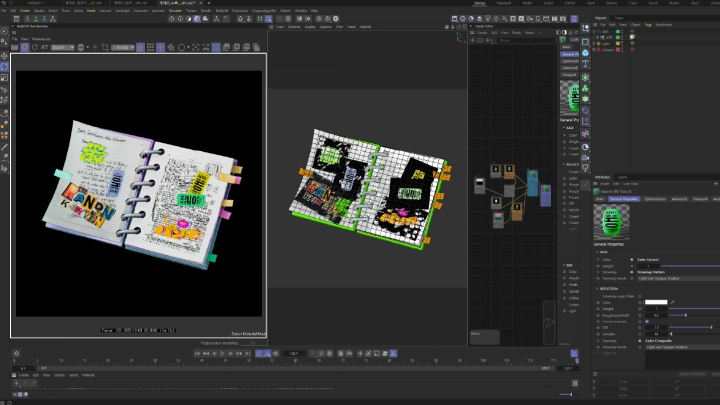720x405 pixels.
Task: Click the Optimizations tab in Attributes
Action: pos(654,198)
